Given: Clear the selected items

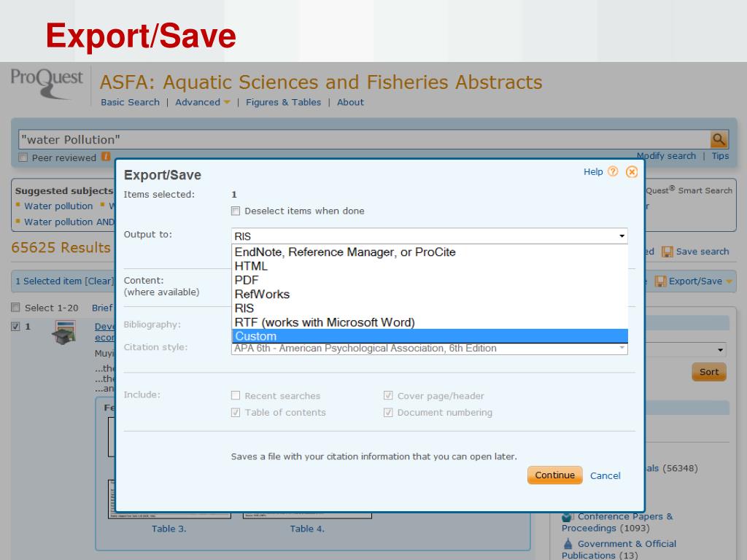Looking at the screenshot, I should 99,281.
